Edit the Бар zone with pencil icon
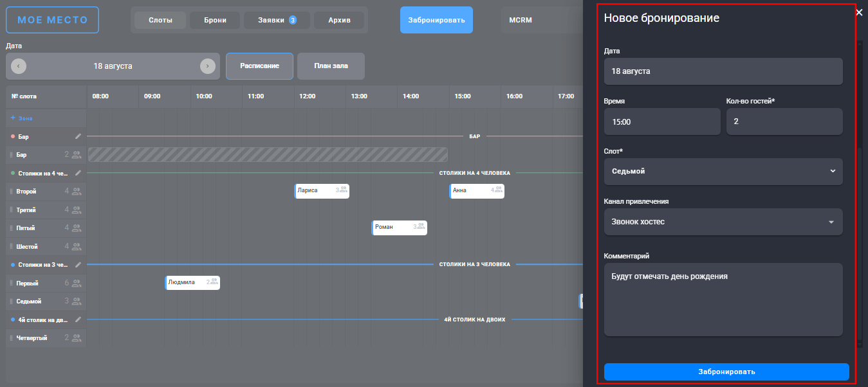This screenshot has width=868, height=387. (x=78, y=136)
